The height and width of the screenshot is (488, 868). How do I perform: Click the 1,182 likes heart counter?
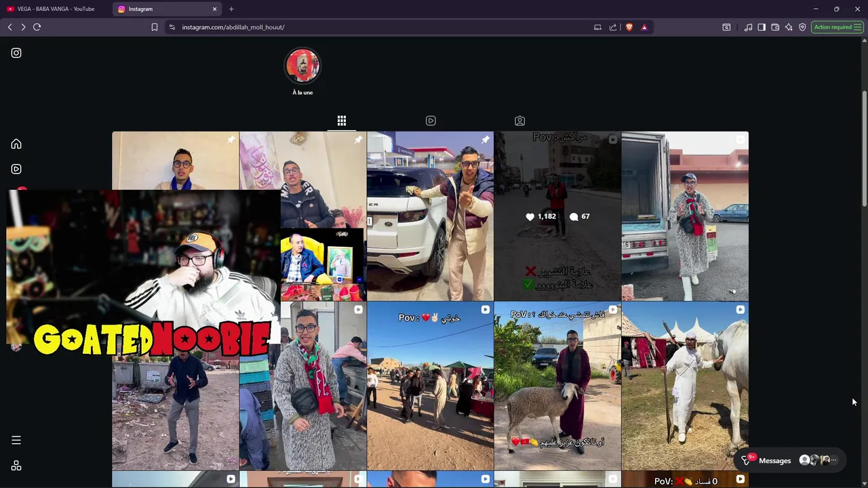[x=540, y=216]
